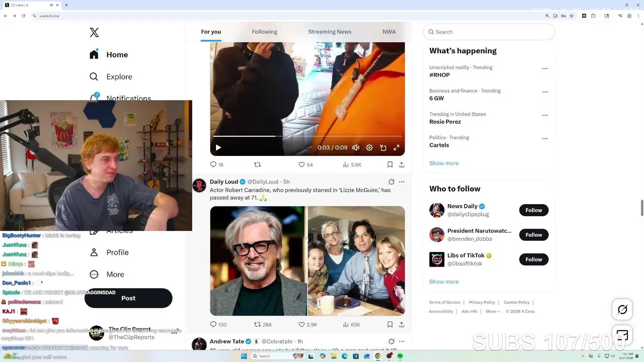644x362 pixels.
Task: Open Andrew Tate's display name link
Action: pos(227,341)
